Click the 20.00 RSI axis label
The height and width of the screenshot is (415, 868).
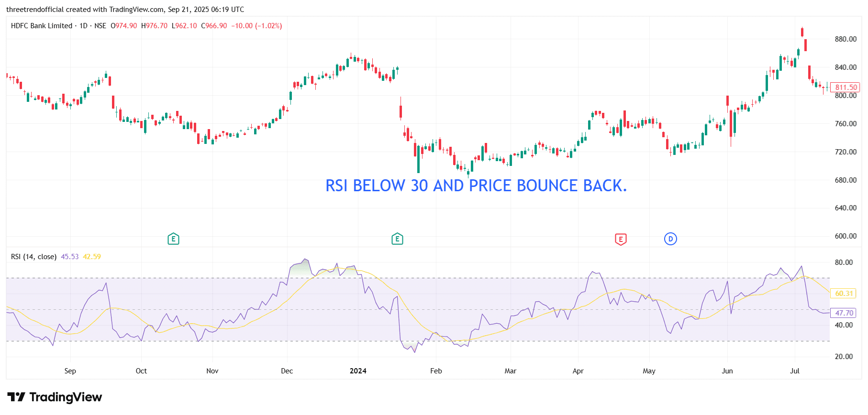coord(844,357)
